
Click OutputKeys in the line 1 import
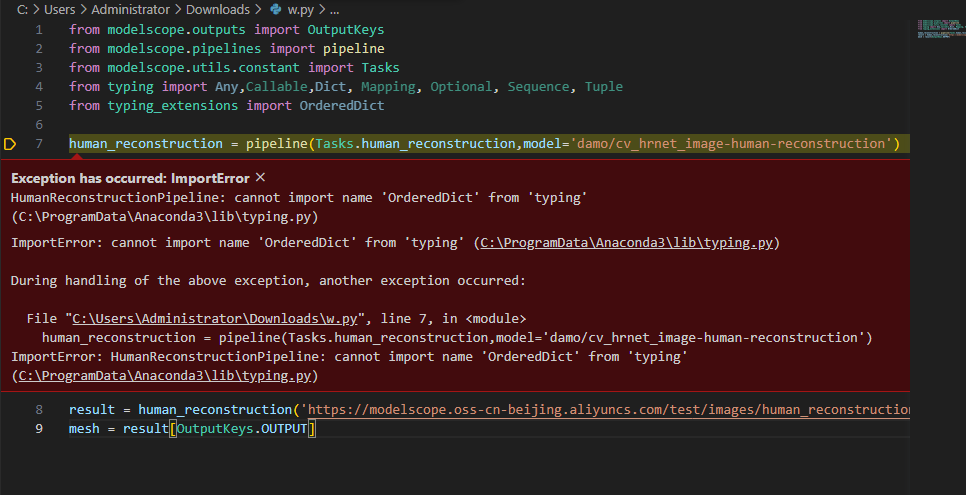[346, 30]
